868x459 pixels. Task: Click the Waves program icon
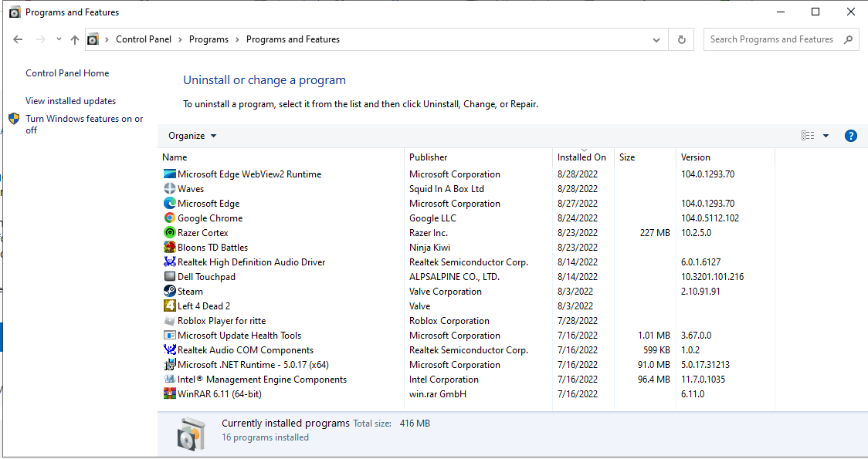tap(169, 188)
